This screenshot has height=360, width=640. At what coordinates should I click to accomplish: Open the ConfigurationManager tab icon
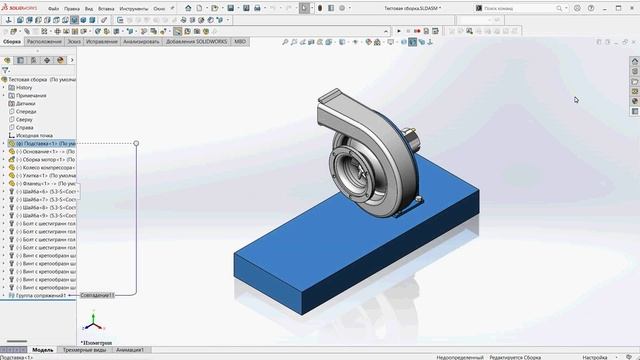pos(33,60)
